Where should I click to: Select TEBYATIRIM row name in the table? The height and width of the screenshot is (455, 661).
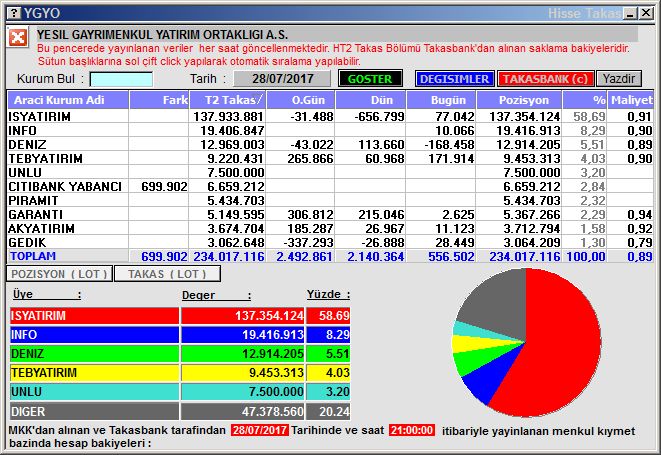[46, 159]
